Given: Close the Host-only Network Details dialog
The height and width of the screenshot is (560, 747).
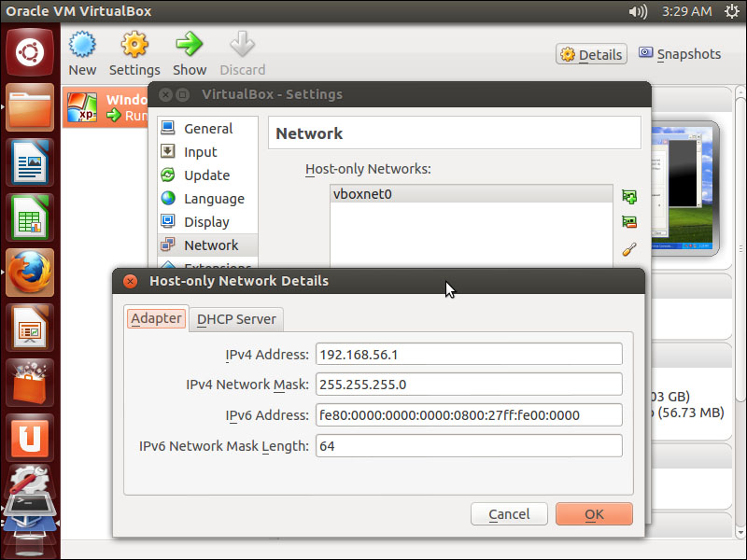Looking at the screenshot, I should 130,281.
